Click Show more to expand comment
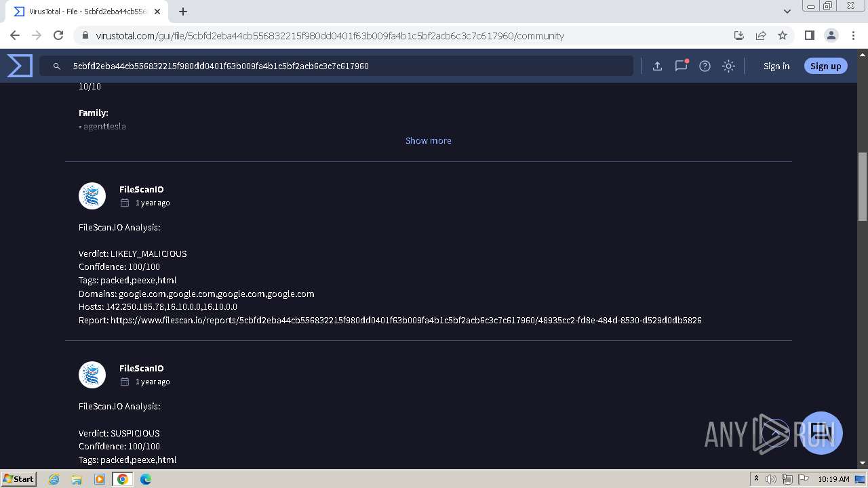Image resolution: width=868 pixels, height=488 pixels. [429, 140]
